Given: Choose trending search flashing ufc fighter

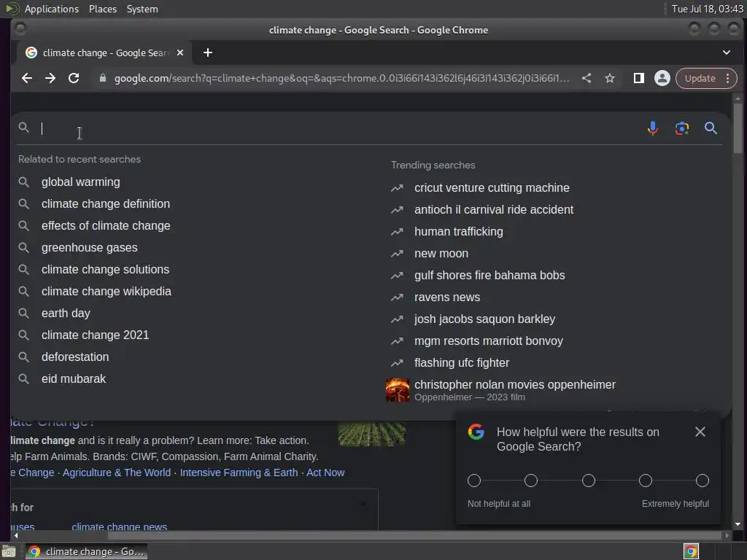Looking at the screenshot, I should (x=462, y=363).
